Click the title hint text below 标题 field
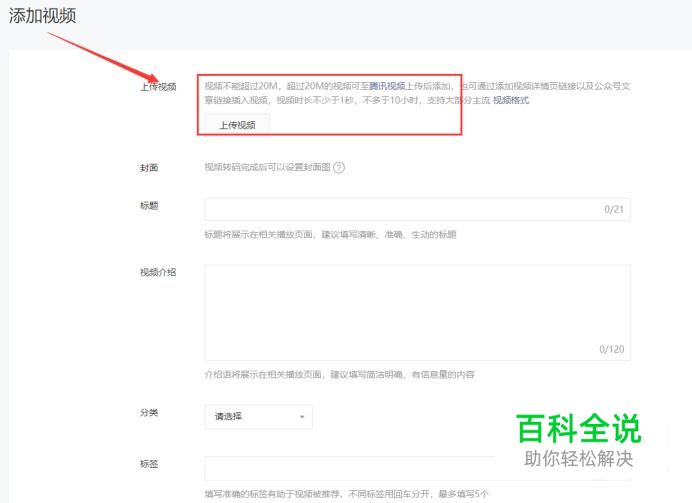This screenshot has width=692, height=503. click(330, 234)
